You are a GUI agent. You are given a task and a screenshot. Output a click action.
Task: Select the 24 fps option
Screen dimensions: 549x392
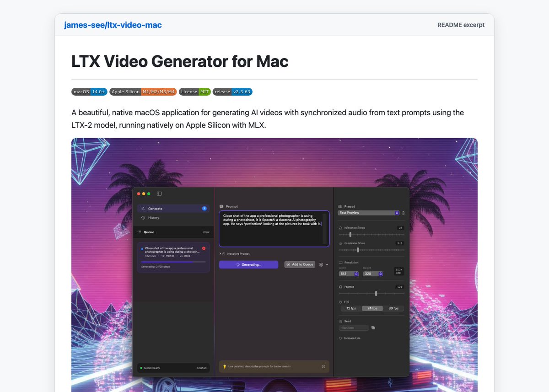(372, 308)
